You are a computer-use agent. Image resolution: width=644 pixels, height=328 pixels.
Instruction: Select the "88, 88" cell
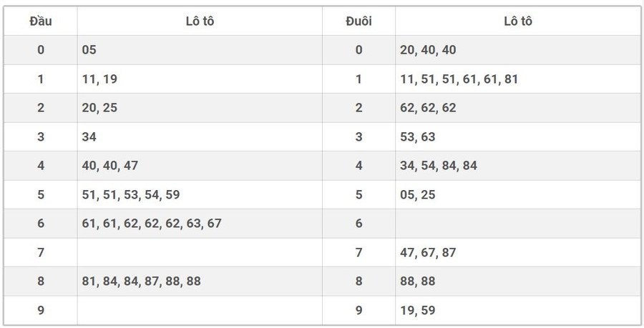[x=418, y=282]
